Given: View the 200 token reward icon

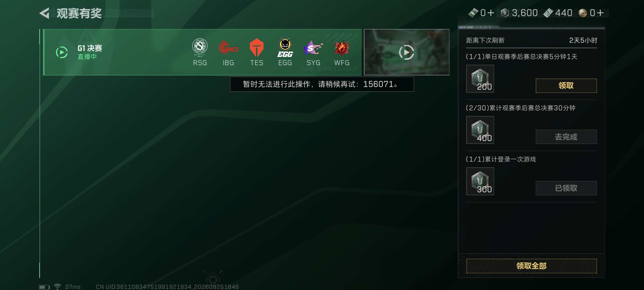Looking at the screenshot, I should [x=480, y=79].
